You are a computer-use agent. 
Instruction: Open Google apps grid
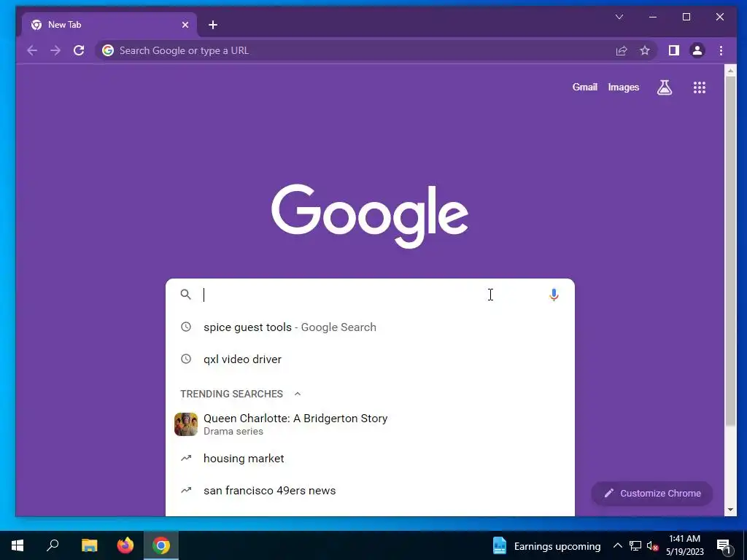pyautogui.click(x=699, y=87)
